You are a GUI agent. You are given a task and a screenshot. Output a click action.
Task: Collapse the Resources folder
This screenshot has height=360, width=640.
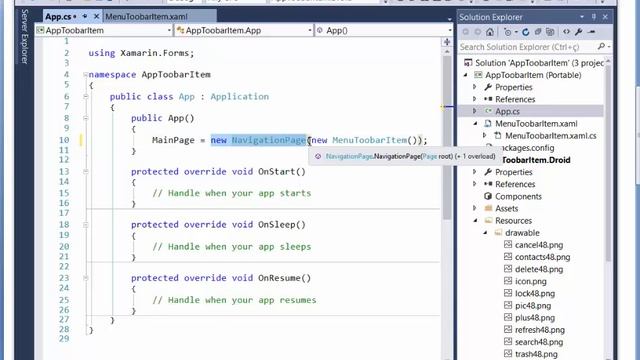475,220
